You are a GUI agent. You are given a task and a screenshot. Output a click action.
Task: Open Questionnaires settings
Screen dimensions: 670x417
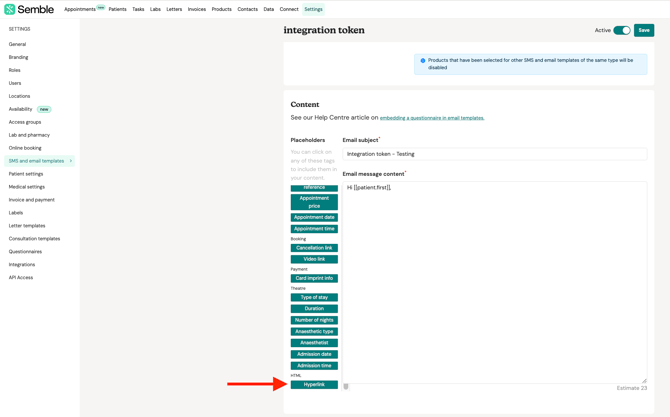pos(25,252)
